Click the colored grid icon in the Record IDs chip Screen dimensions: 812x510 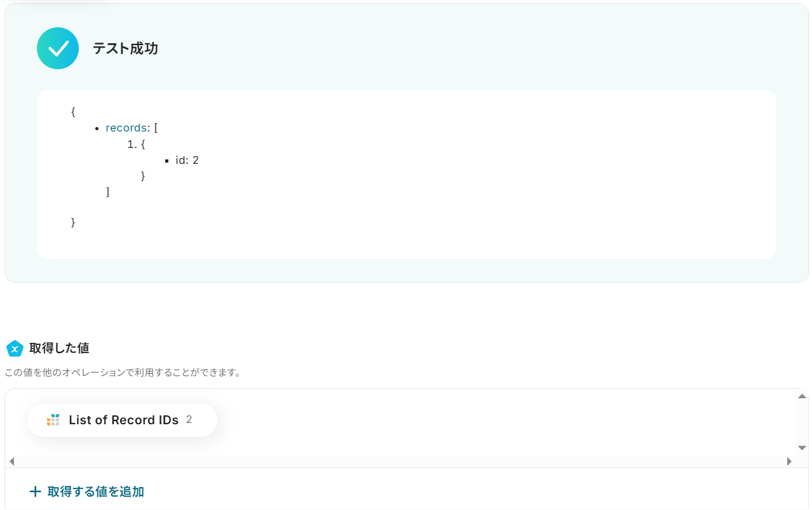point(53,420)
